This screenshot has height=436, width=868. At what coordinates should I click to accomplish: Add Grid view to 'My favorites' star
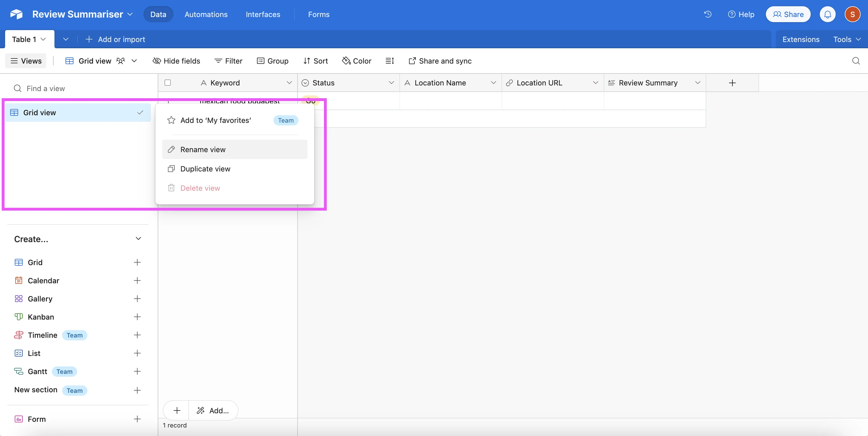tap(216, 120)
